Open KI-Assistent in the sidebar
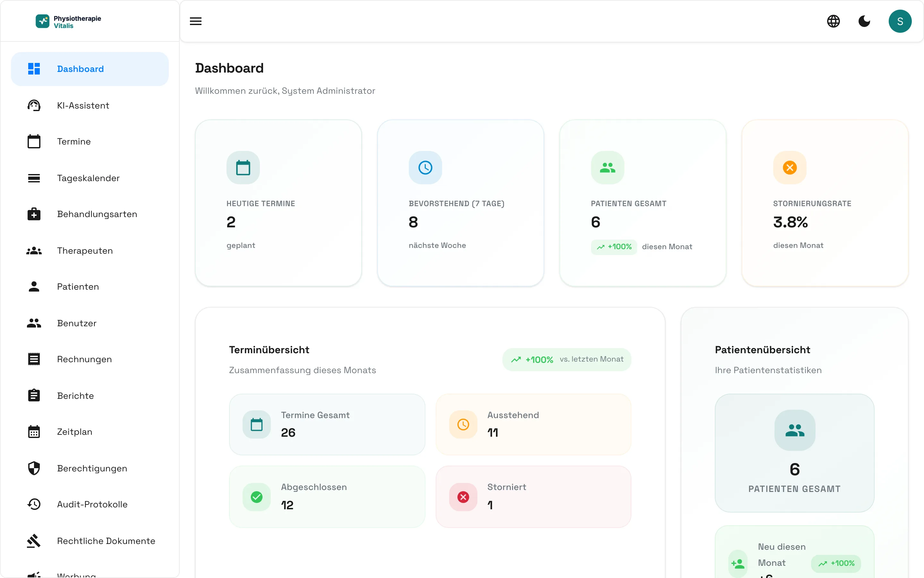Screen dimensions: 924x578 point(90,105)
